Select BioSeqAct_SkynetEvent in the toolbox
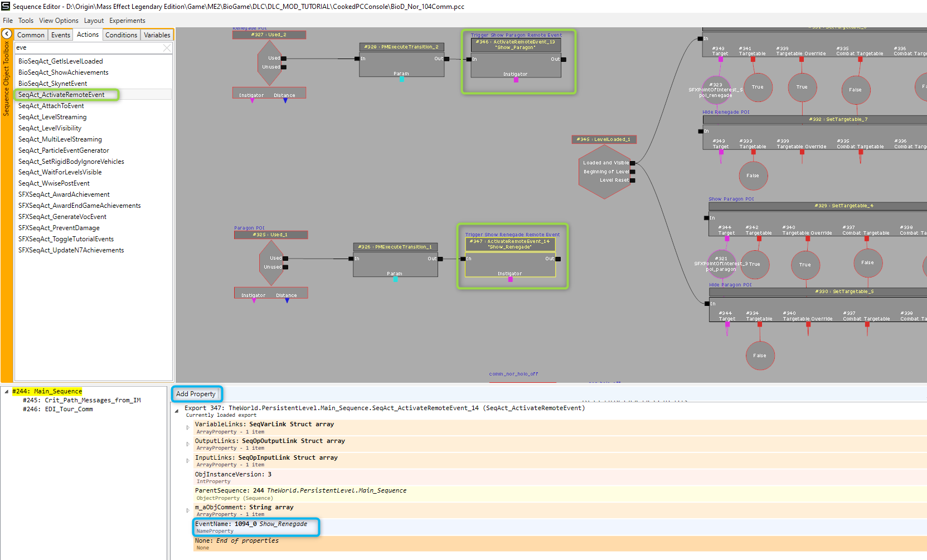 click(52, 84)
